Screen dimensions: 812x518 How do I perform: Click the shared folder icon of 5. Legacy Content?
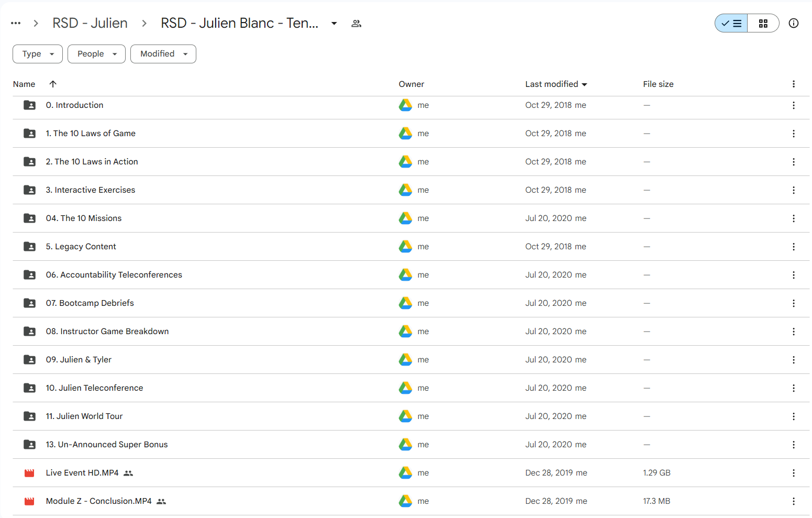(x=30, y=247)
